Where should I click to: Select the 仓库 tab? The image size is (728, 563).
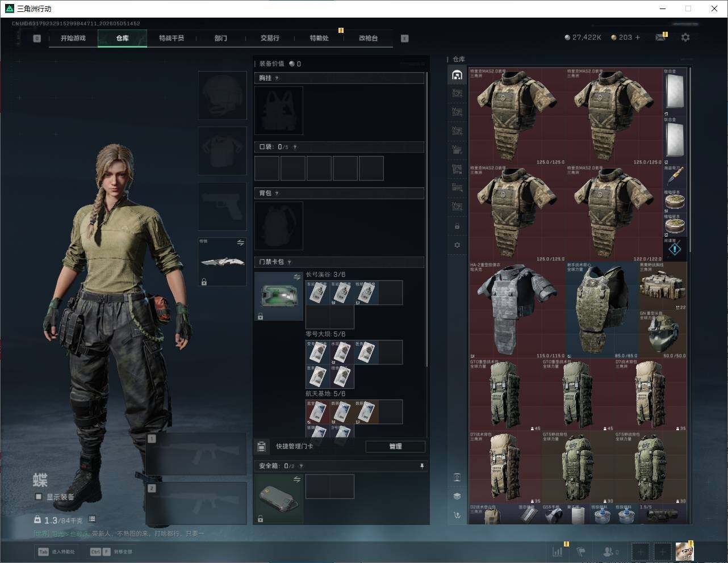click(x=123, y=38)
